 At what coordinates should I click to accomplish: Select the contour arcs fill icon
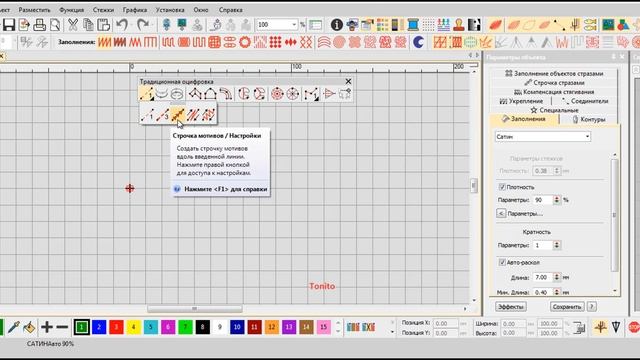(x=324, y=42)
